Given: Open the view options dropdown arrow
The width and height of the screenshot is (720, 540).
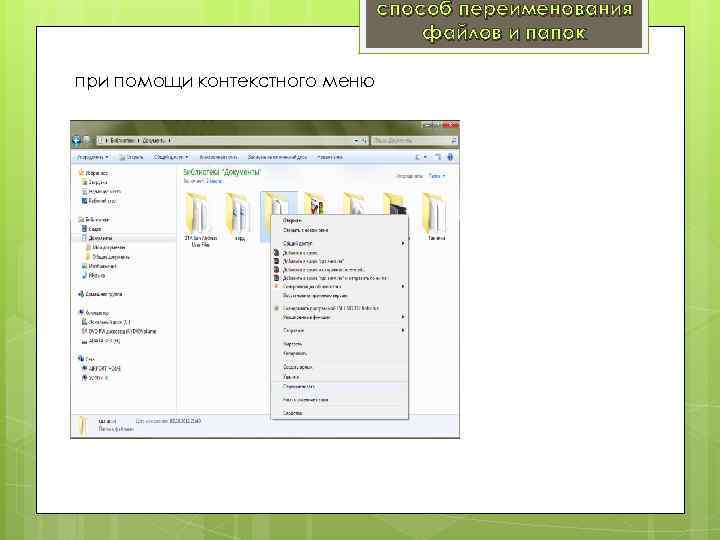Looking at the screenshot, I should point(426,157).
